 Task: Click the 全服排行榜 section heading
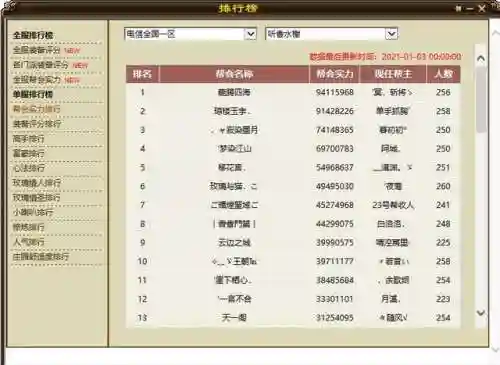[33, 35]
